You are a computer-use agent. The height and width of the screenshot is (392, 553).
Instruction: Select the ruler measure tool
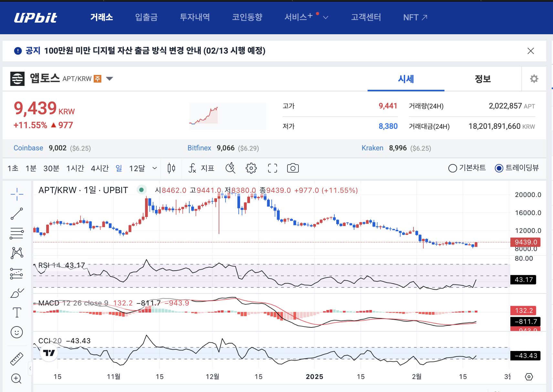(17, 359)
